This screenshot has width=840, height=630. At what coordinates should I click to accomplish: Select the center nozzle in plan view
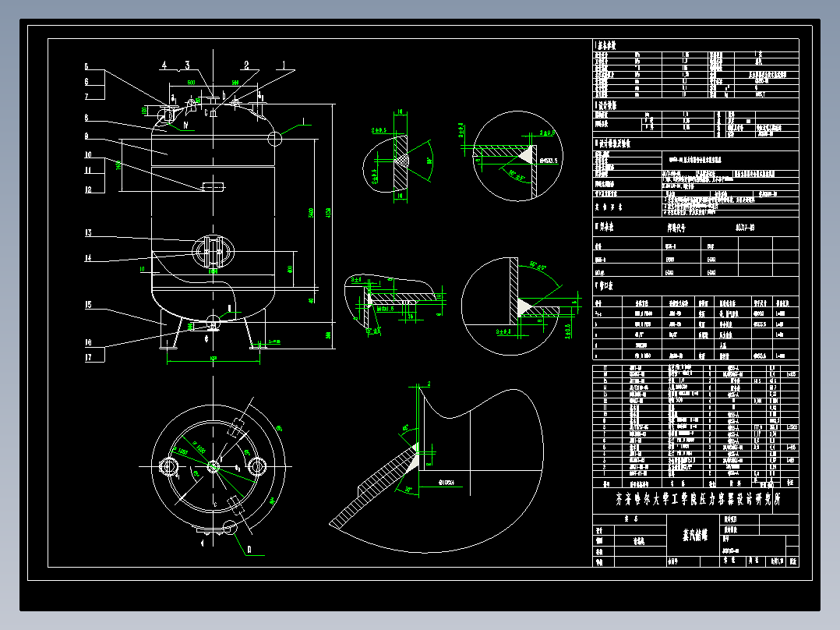click(214, 466)
